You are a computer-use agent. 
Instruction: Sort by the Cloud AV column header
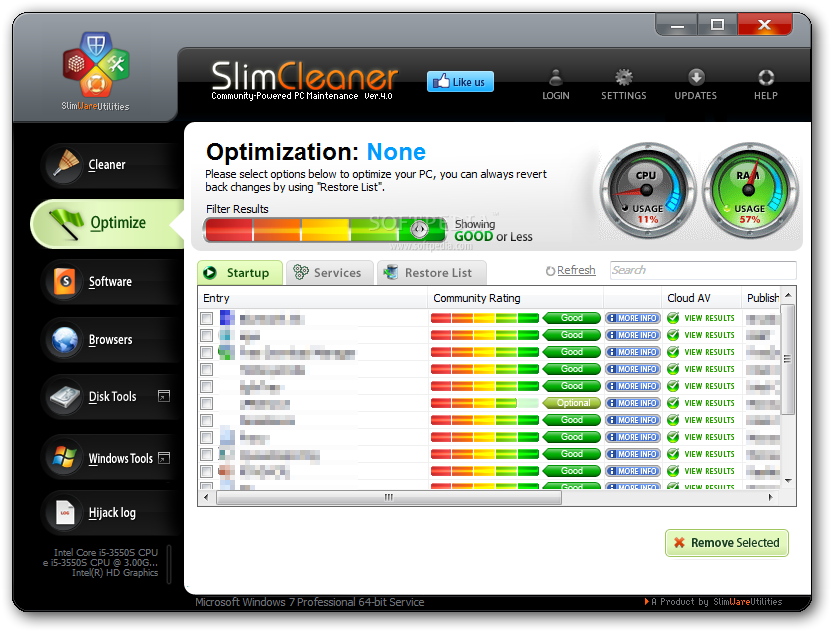pyautogui.click(x=701, y=298)
